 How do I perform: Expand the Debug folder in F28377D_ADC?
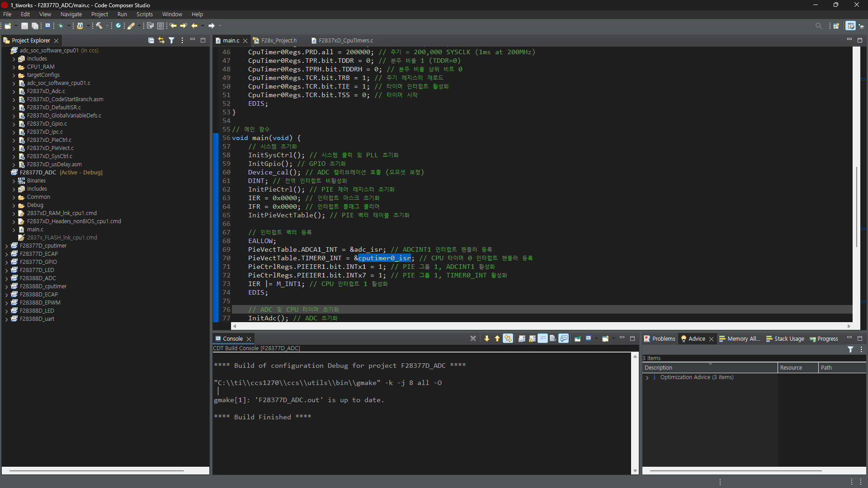(14, 205)
